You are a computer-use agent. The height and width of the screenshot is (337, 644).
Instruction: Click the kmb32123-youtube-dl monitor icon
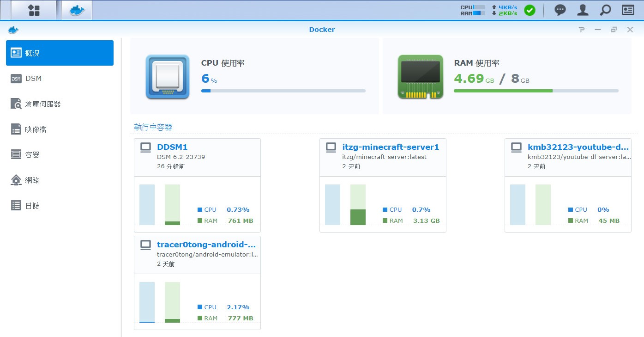[x=516, y=147]
